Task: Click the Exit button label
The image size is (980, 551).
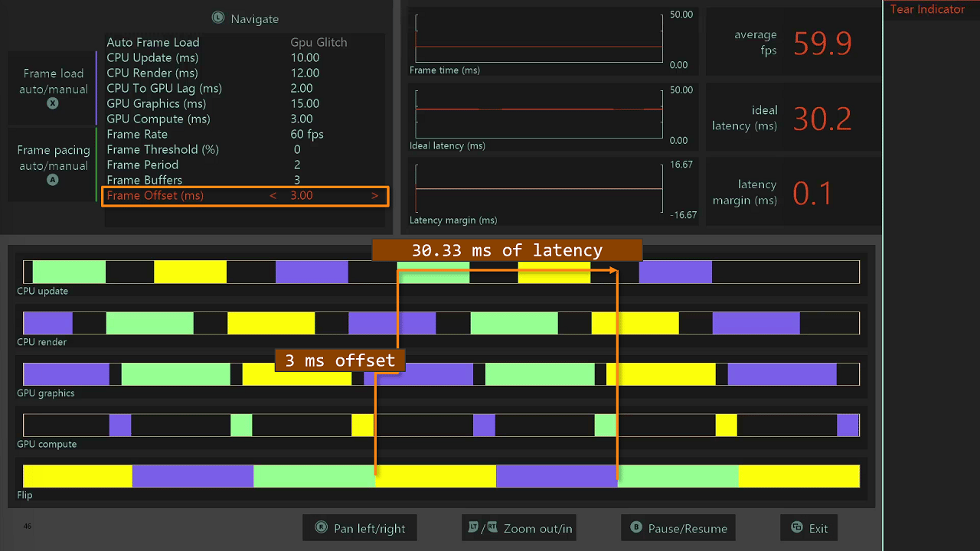Action: pos(818,528)
